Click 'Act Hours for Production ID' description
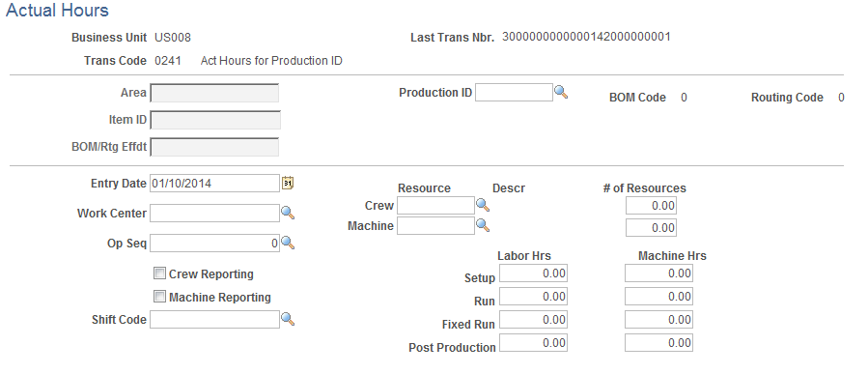The width and height of the screenshot is (868, 374). coord(271,60)
